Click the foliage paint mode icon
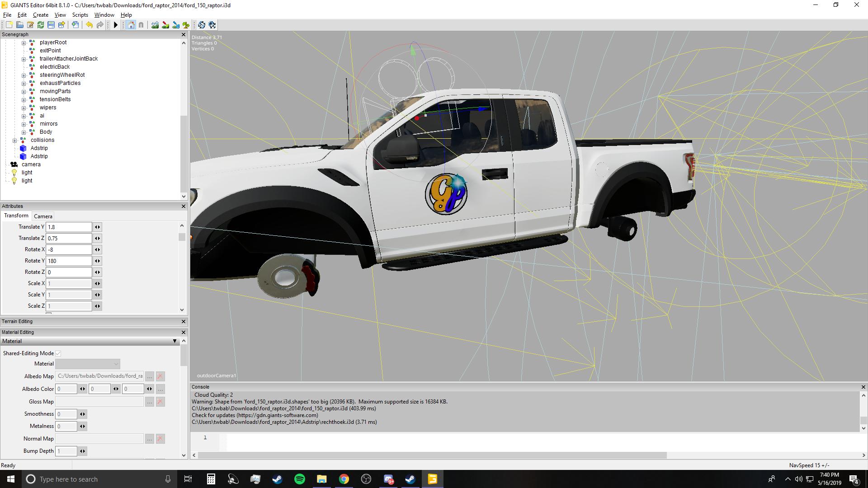The width and height of the screenshot is (868, 488). [186, 25]
